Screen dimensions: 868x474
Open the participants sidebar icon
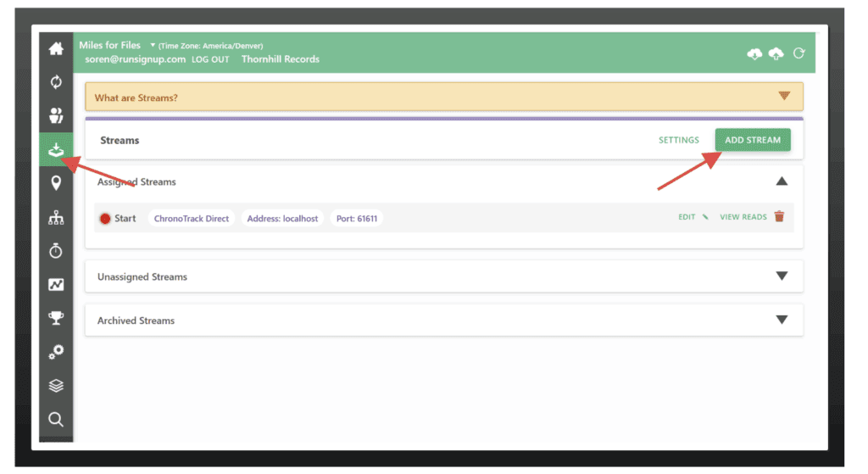pos(56,115)
